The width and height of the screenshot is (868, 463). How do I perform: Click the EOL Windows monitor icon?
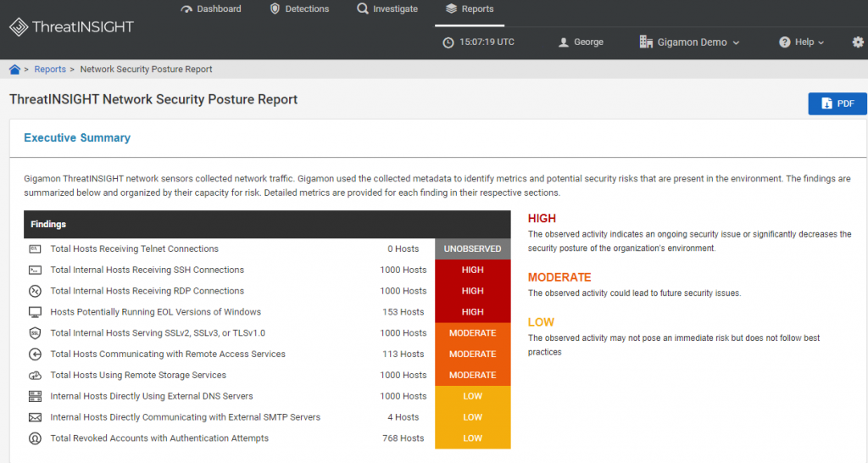(35, 312)
